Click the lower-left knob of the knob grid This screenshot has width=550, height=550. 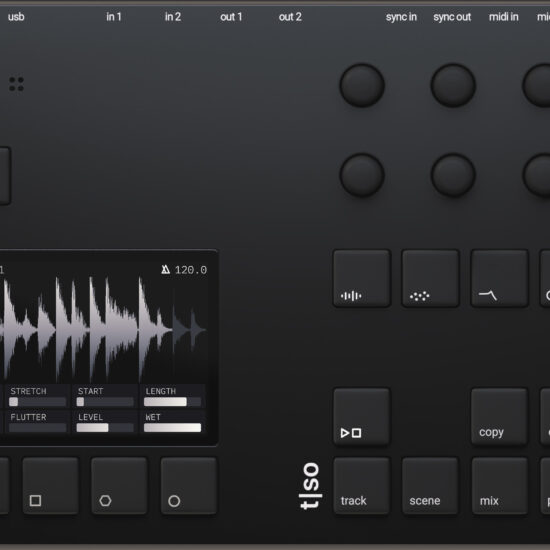click(x=362, y=175)
